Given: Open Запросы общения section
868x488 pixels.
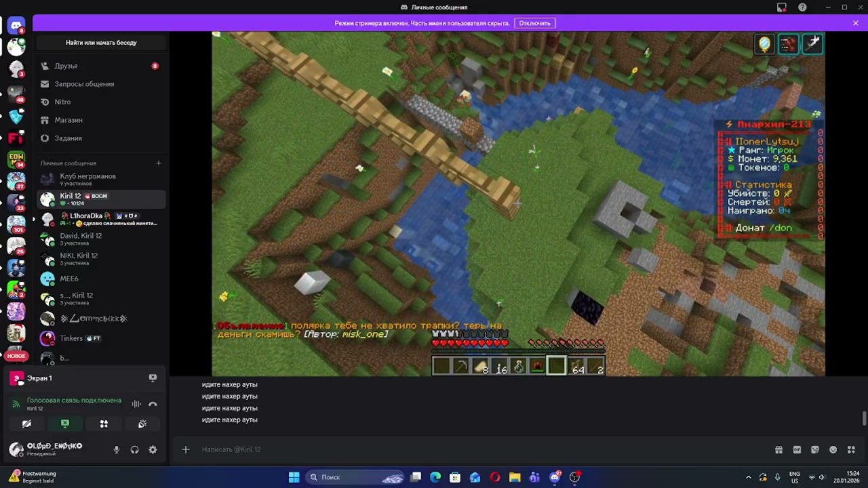Looking at the screenshot, I should [101, 84].
